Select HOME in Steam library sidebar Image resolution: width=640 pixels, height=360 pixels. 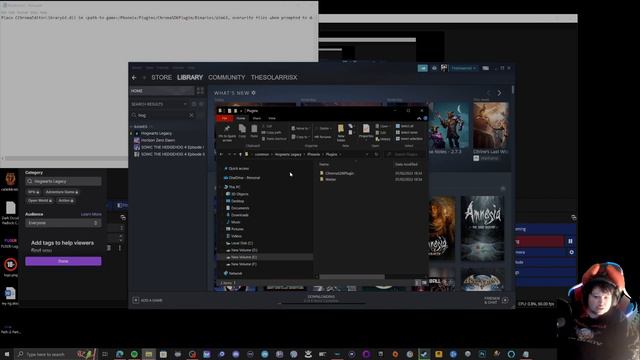tap(162, 91)
